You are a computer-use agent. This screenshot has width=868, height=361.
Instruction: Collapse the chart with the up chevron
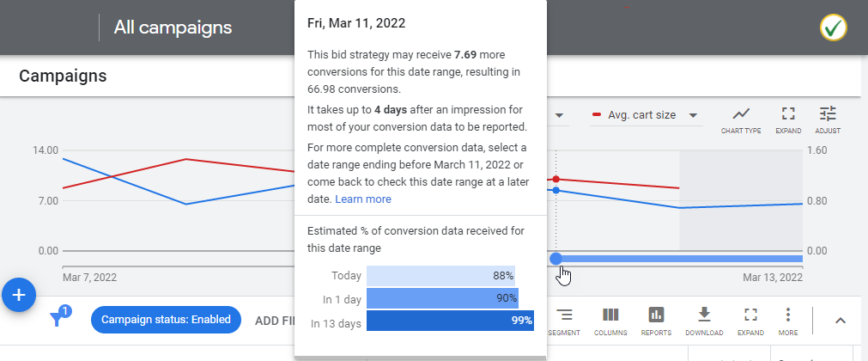pyautogui.click(x=841, y=321)
